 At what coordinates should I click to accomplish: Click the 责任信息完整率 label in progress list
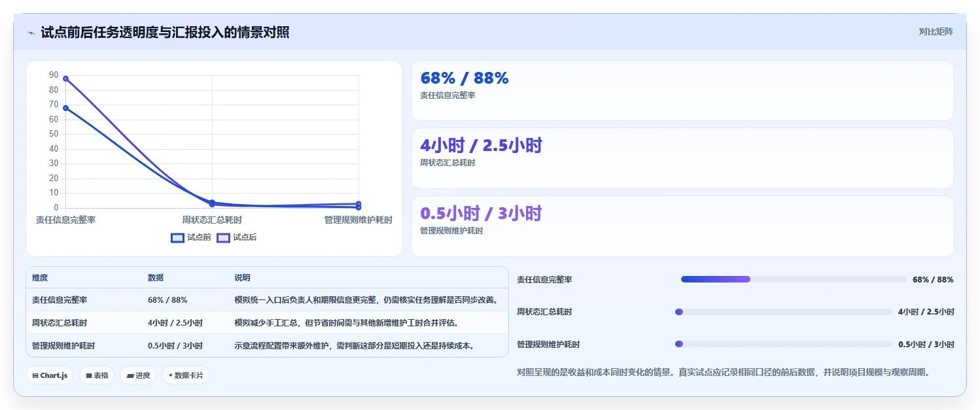[544, 280]
